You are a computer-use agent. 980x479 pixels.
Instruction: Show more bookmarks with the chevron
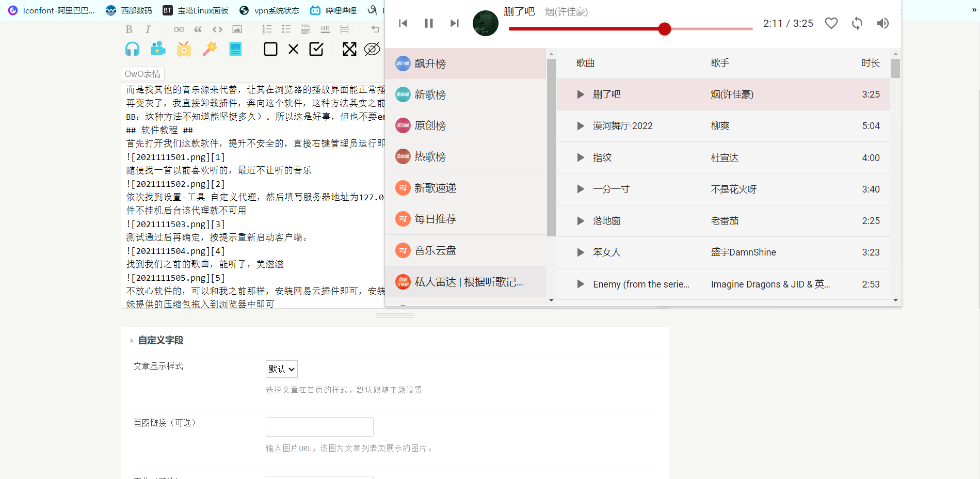[974, 10]
